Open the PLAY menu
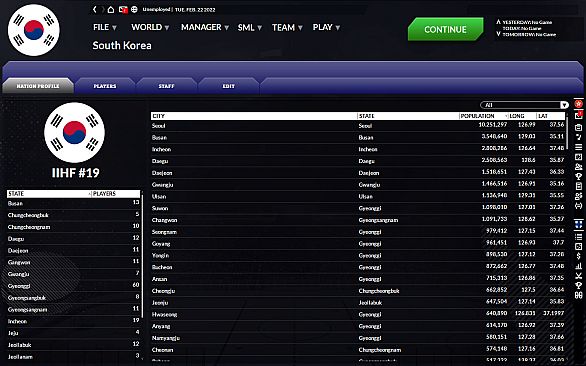The image size is (586, 366). [x=326, y=27]
